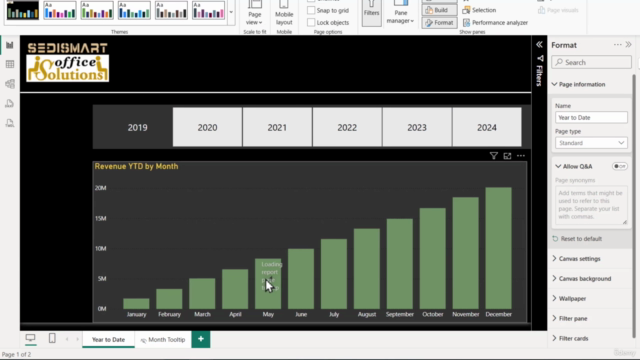Click Build pane button
This screenshot has width=640, height=360.
click(x=439, y=10)
